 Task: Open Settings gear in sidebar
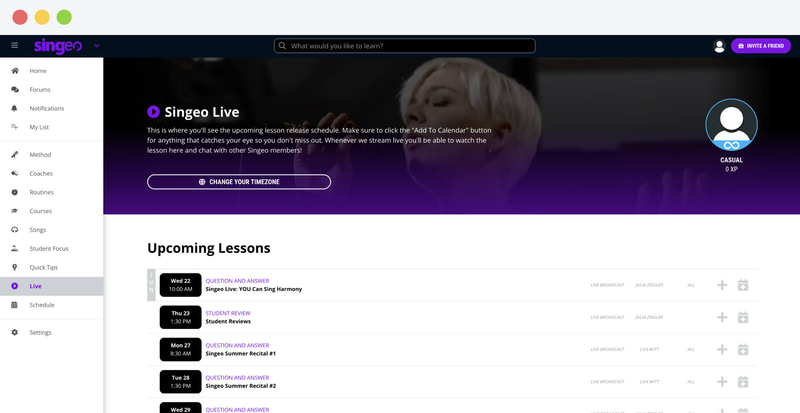click(x=14, y=332)
